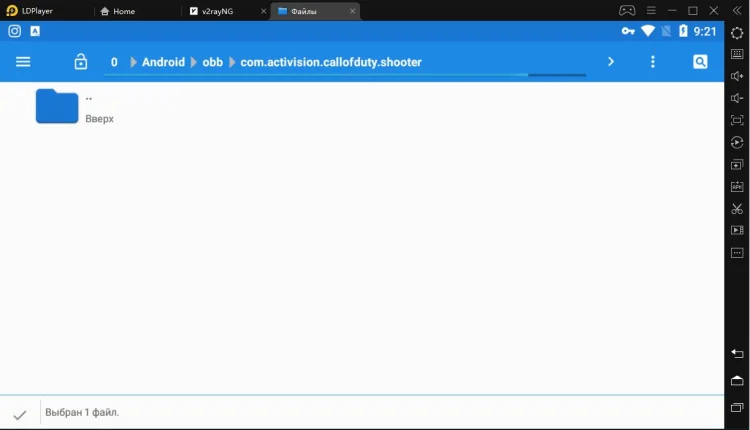Open the file manager search
The width and height of the screenshot is (750, 430).
(700, 62)
